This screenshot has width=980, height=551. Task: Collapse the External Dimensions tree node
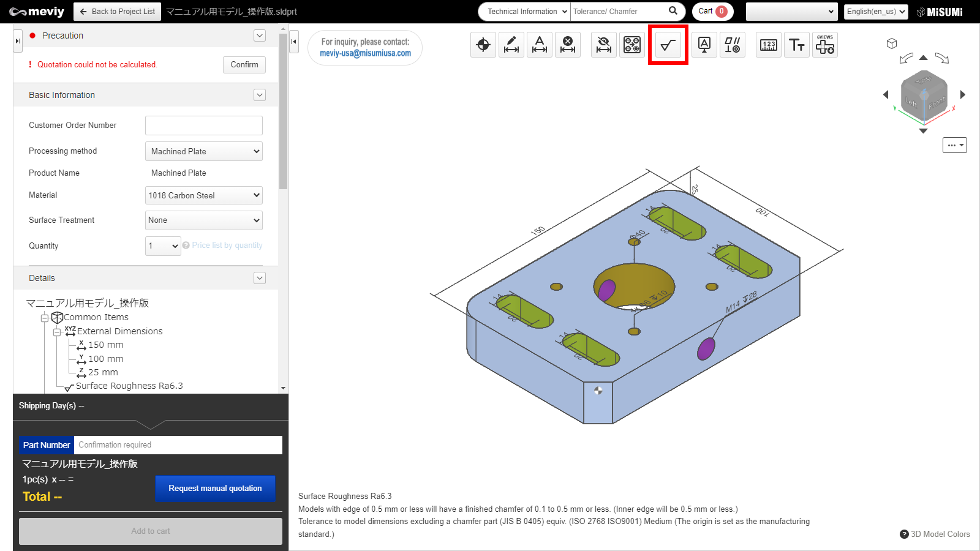[x=57, y=332]
